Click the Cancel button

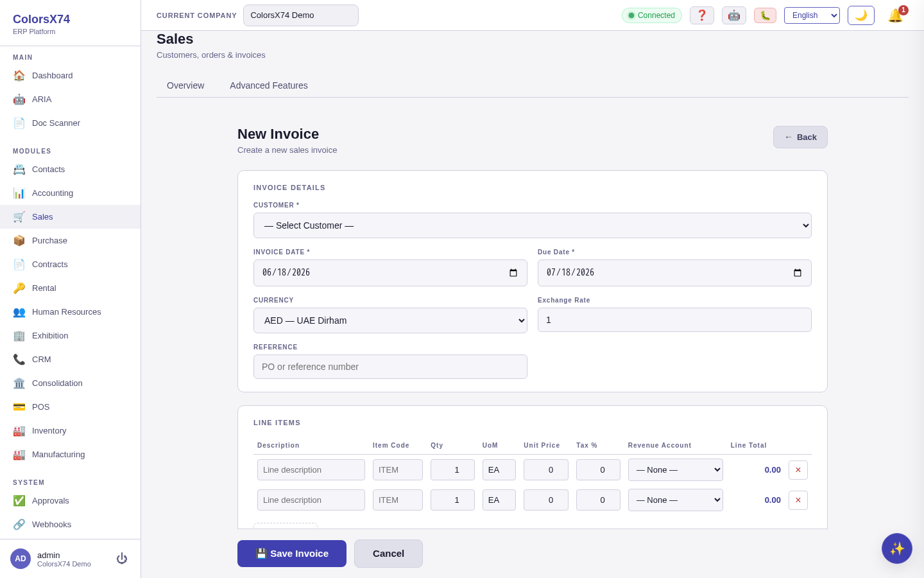pos(388,554)
